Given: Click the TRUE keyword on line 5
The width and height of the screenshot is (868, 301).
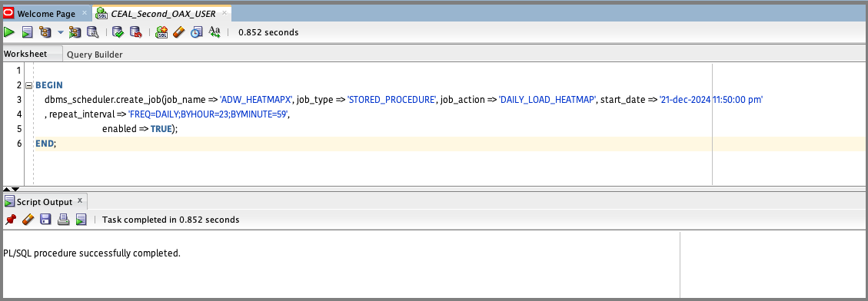Looking at the screenshot, I should (161, 129).
